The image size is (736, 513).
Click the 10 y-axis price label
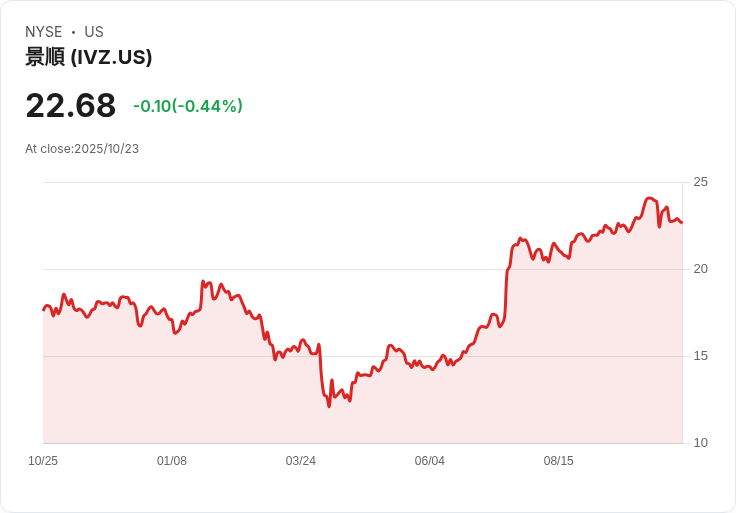click(700, 443)
